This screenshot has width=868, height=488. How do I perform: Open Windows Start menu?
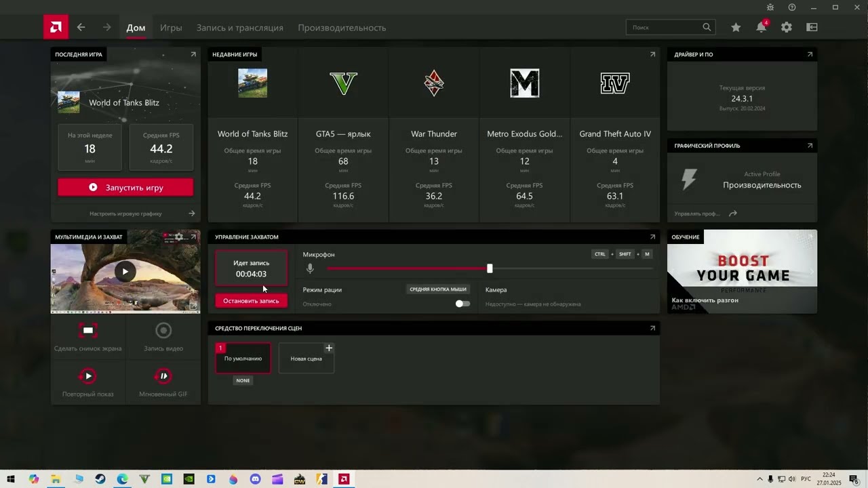11,479
